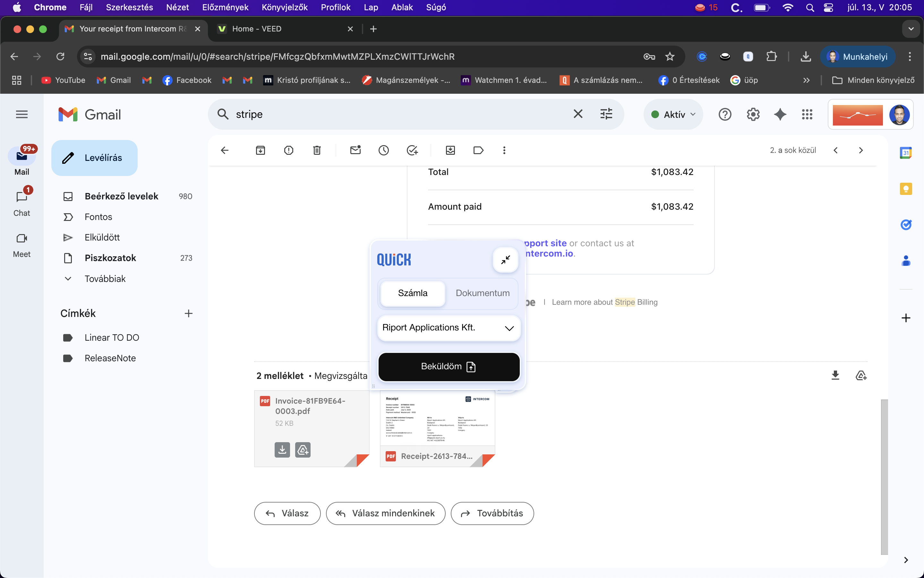Screen dimensions: 924x578
Task: Open macOS Spotlight search icon
Action: pos(810,7)
